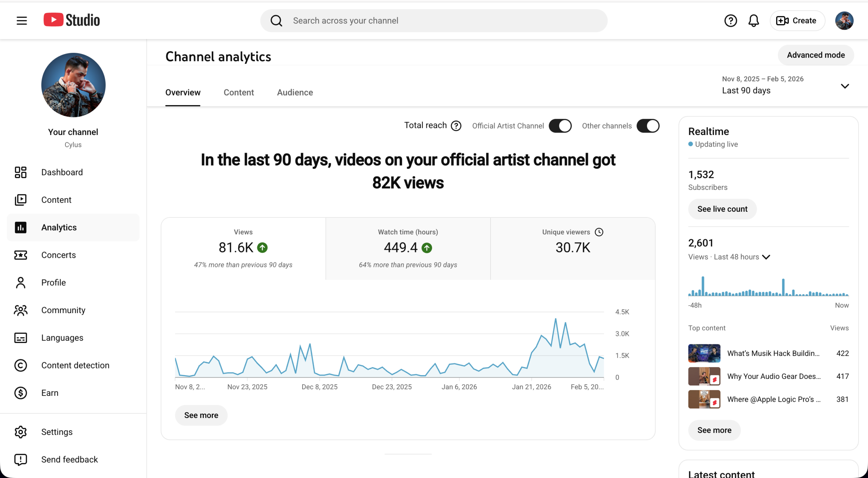Click the Analytics bar chart icon
The width and height of the screenshot is (868, 478).
coord(21,227)
